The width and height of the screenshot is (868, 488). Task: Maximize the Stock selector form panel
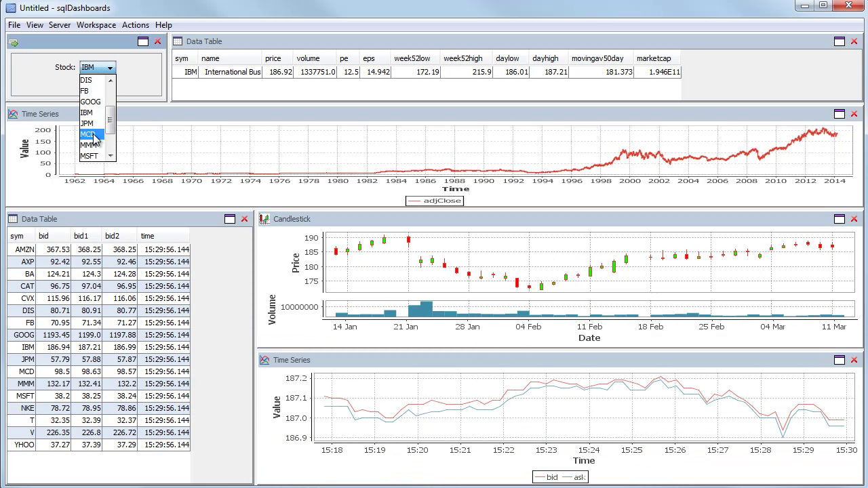[x=143, y=41]
